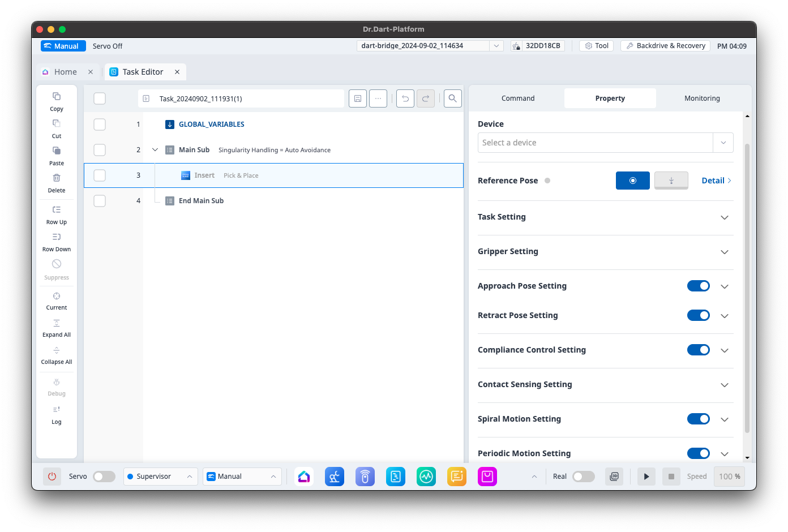Viewport: 788px width, 532px height.
Task: Save the task using the disk icon
Action: 358,98
